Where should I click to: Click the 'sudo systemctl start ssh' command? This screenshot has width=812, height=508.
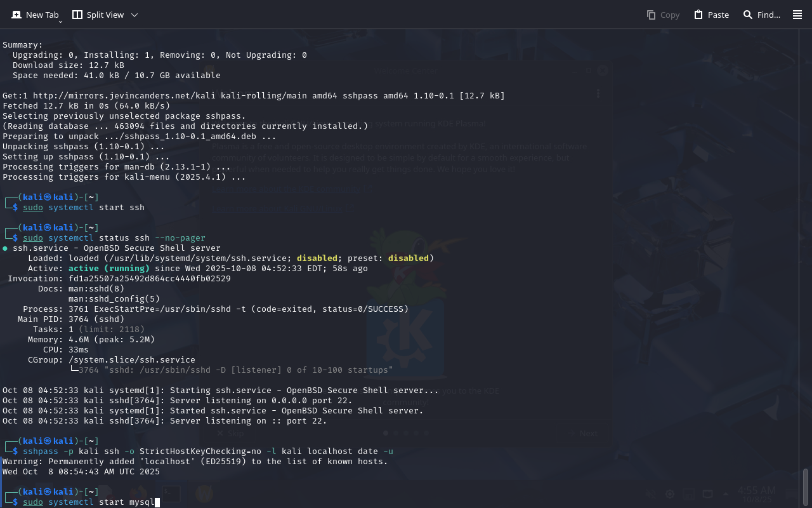(x=84, y=208)
